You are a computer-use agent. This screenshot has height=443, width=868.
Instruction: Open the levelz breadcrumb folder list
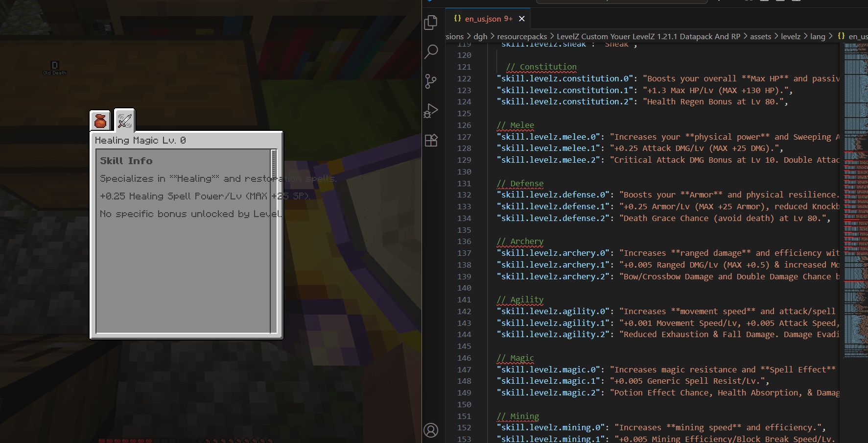point(790,37)
